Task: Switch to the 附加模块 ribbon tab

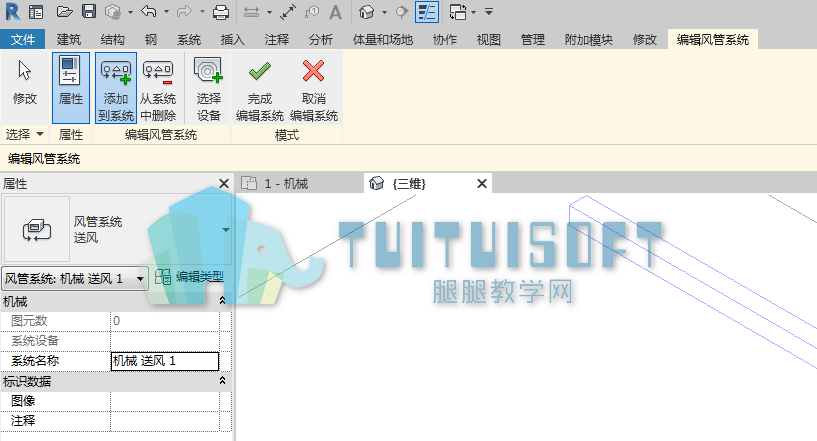Action: [x=589, y=40]
